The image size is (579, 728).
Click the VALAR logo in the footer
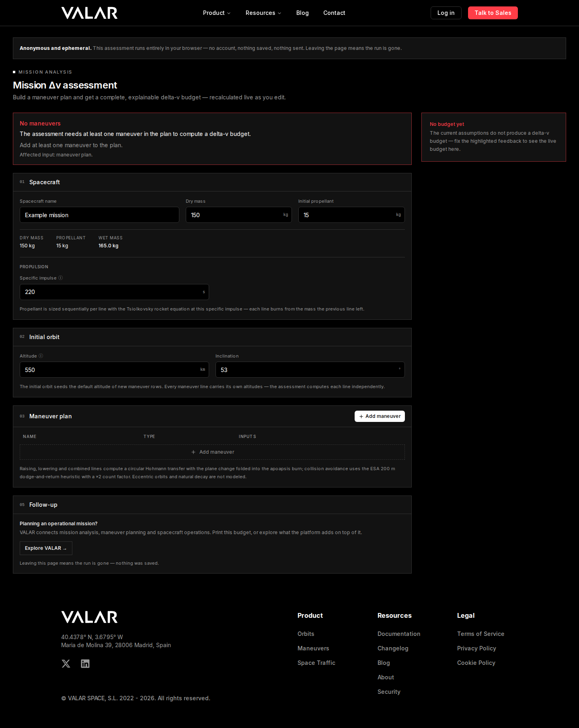tap(89, 617)
